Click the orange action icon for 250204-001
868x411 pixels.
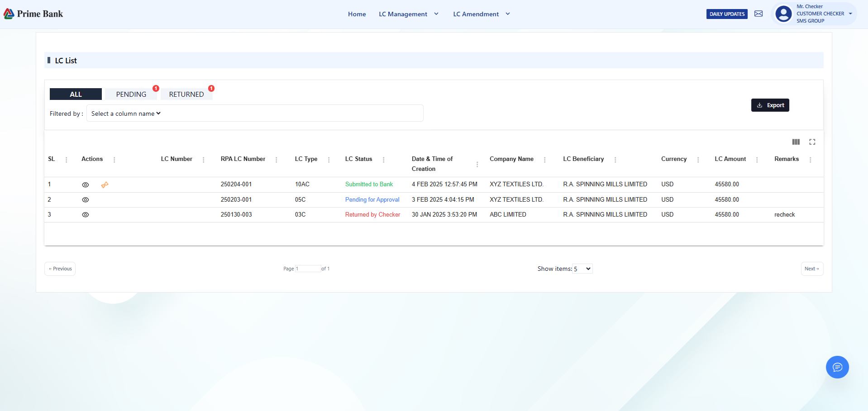105,185
